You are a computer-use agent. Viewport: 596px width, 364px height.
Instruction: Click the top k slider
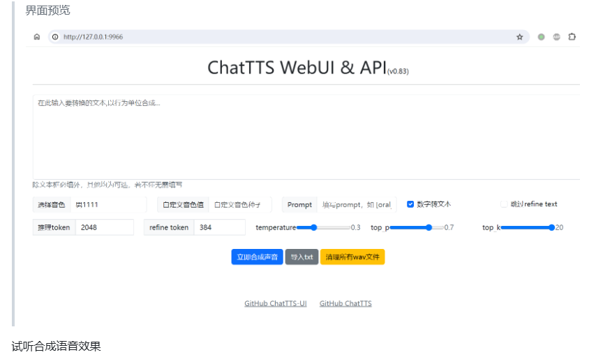coord(527,227)
